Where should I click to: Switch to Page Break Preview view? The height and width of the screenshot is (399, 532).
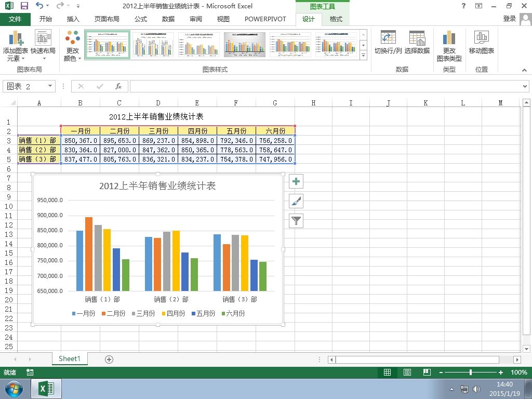click(427, 372)
